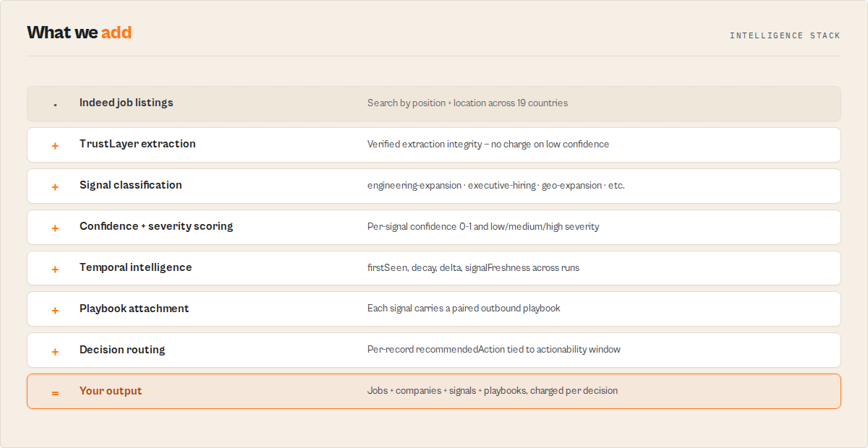Select the "Signal classification" title
The height and width of the screenshot is (448, 868).
coord(131,185)
